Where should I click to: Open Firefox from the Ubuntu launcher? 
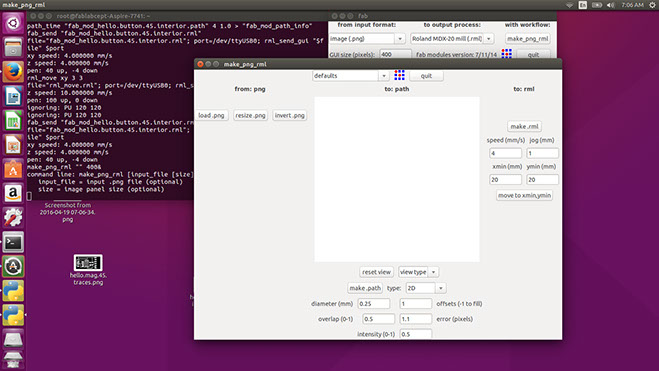click(13, 72)
